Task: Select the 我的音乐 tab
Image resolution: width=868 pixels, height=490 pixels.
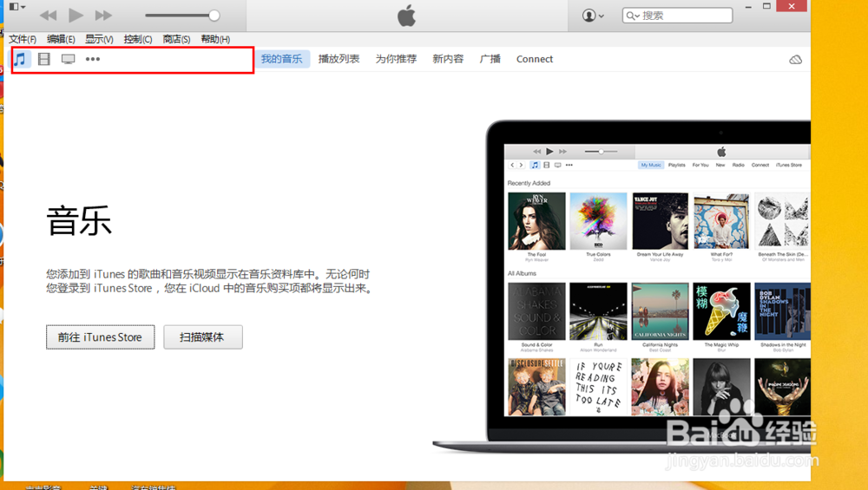Action: pyautogui.click(x=282, y=59)
